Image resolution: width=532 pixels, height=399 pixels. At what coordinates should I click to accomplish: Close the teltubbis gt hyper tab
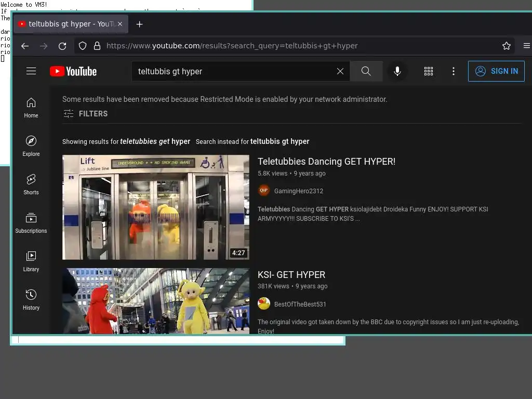pos(120,24)
